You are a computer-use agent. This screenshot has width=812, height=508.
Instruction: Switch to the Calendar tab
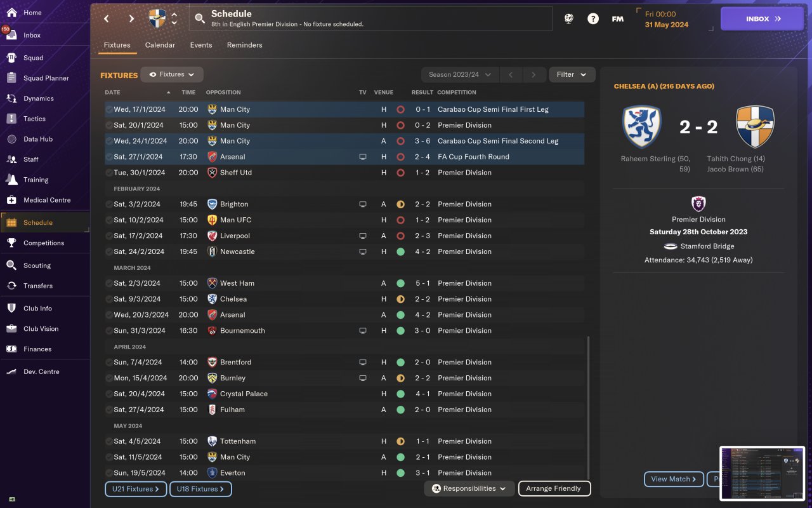pyautogui.click(x=160, y=45)
